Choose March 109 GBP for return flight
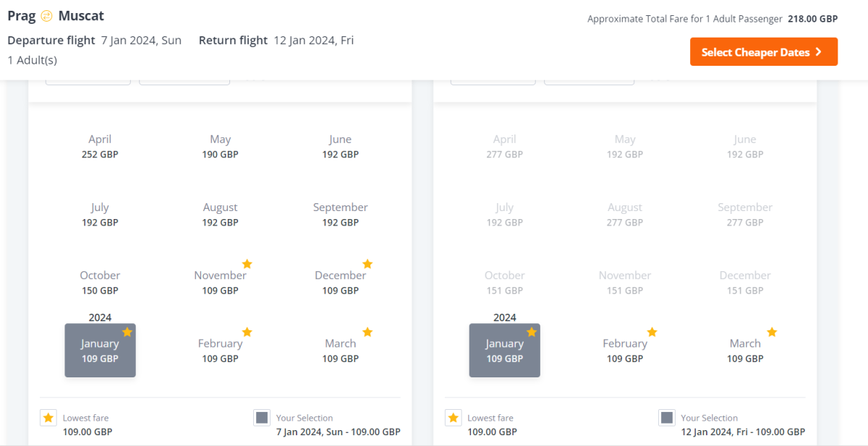Screen dimensions: 868x446 [x=745, y=351]
